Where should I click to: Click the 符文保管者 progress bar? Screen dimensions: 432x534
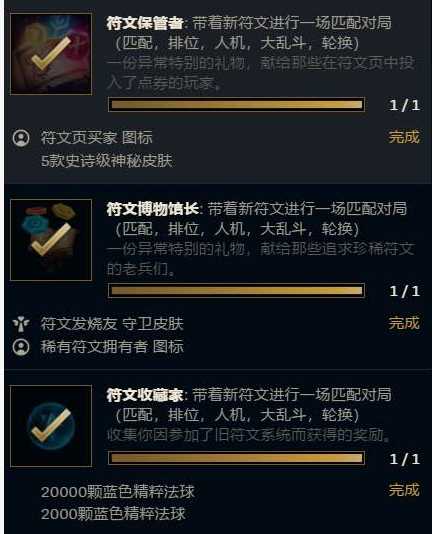(236, 105)
